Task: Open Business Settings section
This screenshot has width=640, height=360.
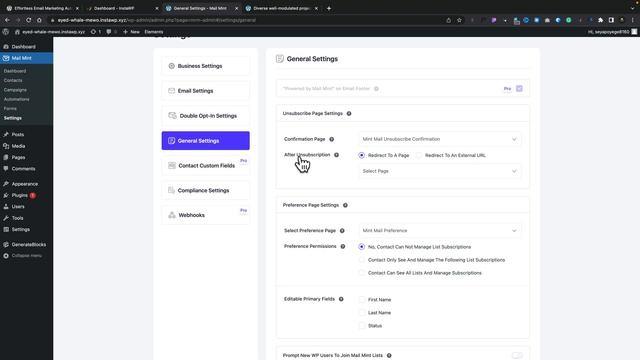Action: [x=205, y=66]
